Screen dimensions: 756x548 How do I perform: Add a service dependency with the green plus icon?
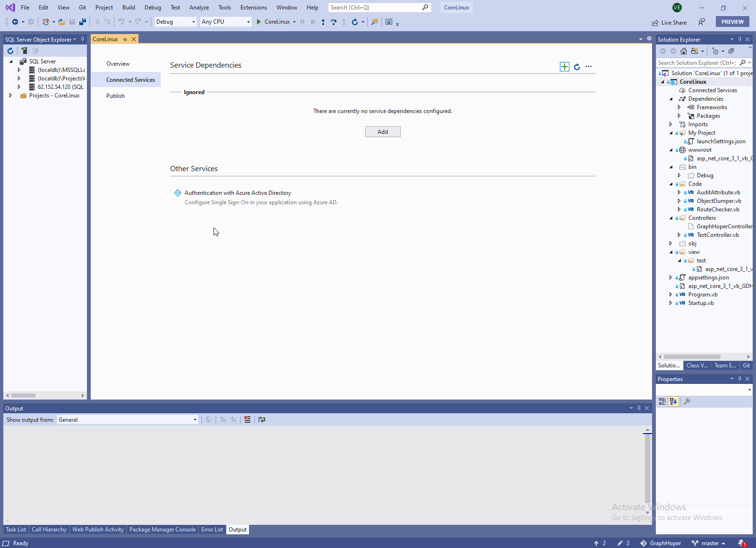[565, 67]
